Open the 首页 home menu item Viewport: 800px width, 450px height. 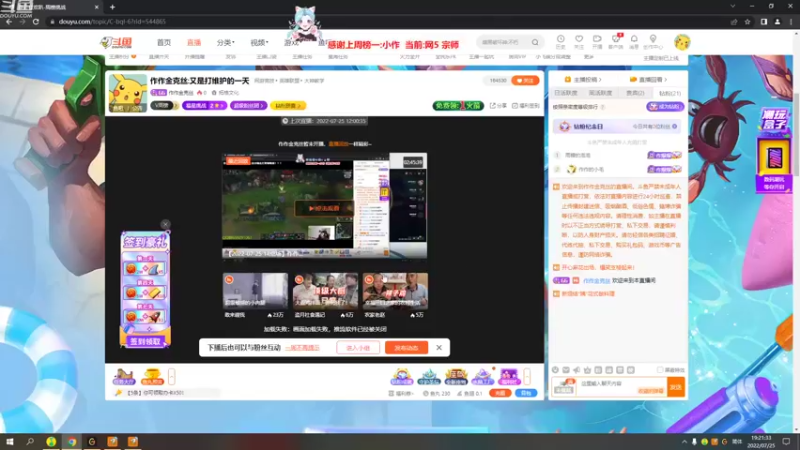[x=164, y=43]
